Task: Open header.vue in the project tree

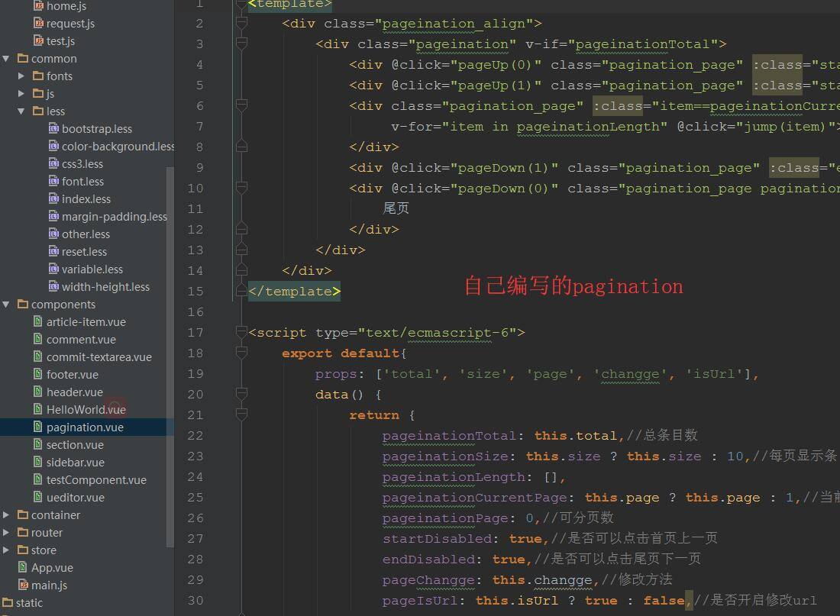Action: pyautogui.click(x=74, y=392)
